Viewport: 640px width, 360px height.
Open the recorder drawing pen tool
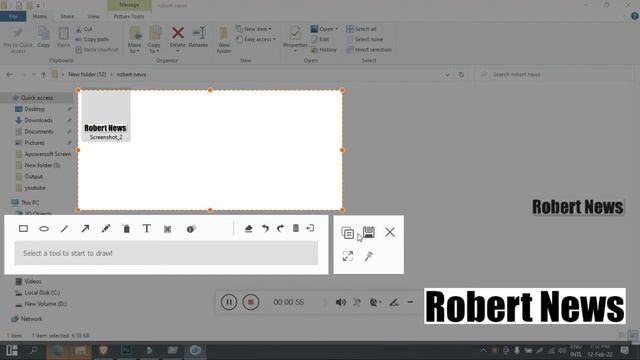point(394,302)
